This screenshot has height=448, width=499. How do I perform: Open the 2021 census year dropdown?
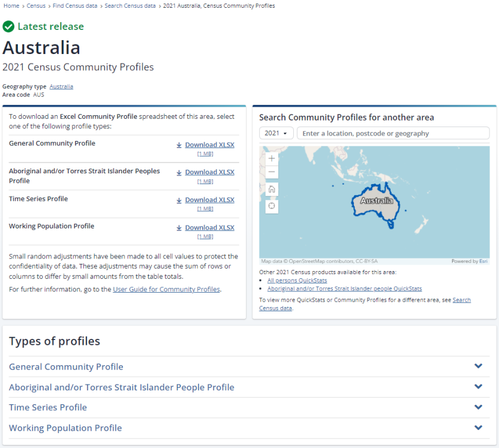pyautogui.click(x=276, y=133)
